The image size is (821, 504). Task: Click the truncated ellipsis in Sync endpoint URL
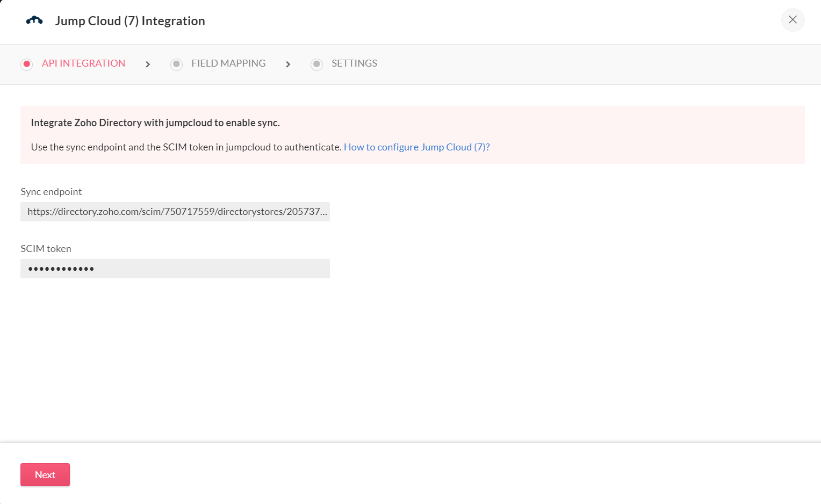323,212
